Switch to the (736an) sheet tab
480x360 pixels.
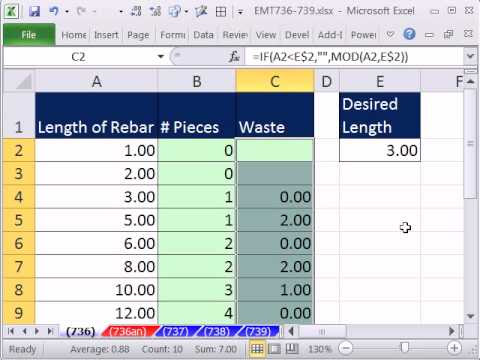tap(128, 331)
